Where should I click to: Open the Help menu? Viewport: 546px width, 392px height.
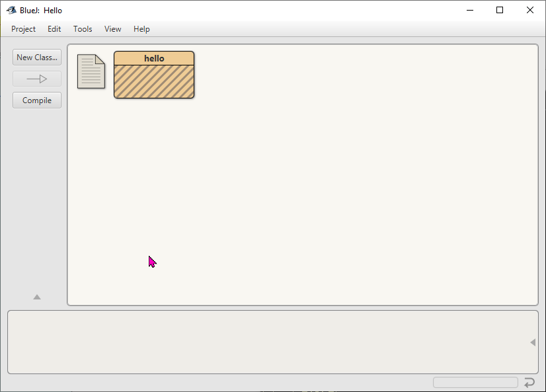click(141, 29)
